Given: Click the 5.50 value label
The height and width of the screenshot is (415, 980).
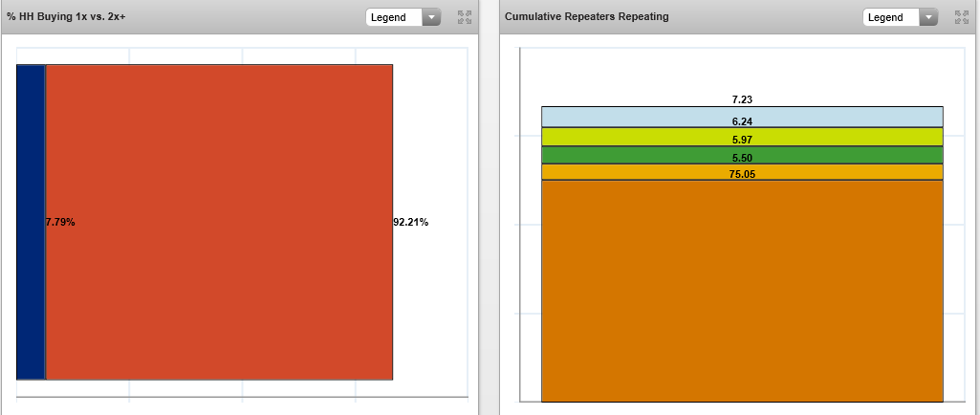Looking at the screenshot, I should click(742, 158).
